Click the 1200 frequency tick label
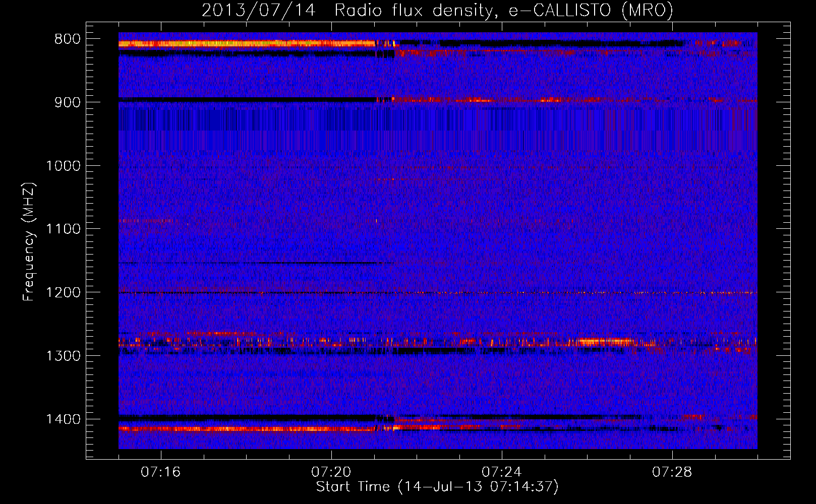Image resolution: width=816 pixels, height=504 pixels. pyautogui.click(x=64, y=293)
